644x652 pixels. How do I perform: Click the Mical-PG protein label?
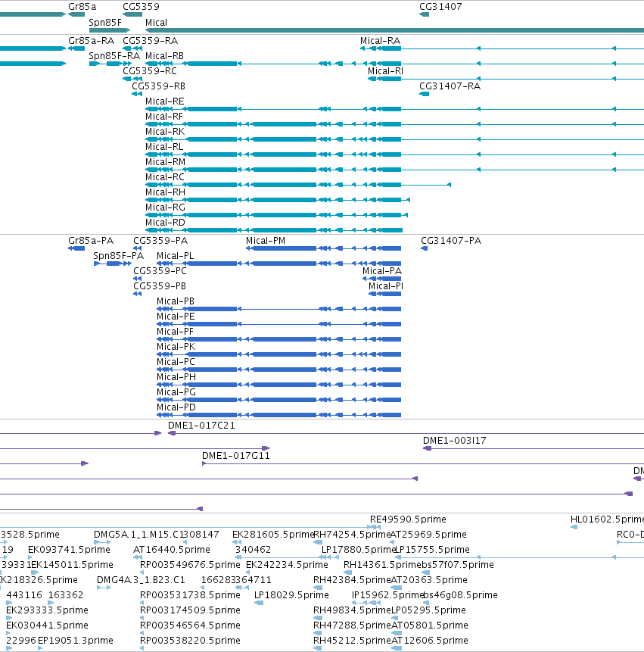(x=176, y=392)
